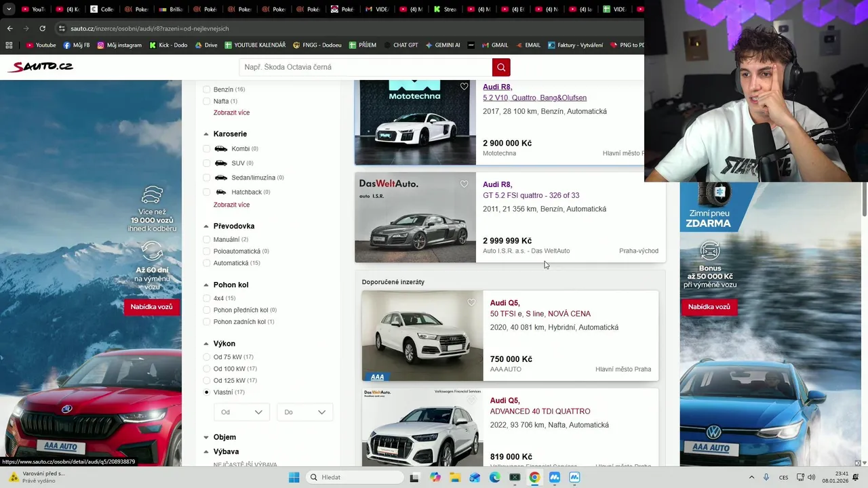
Task: Tick the Kombi body type checkbox
Action: point(207,148)
